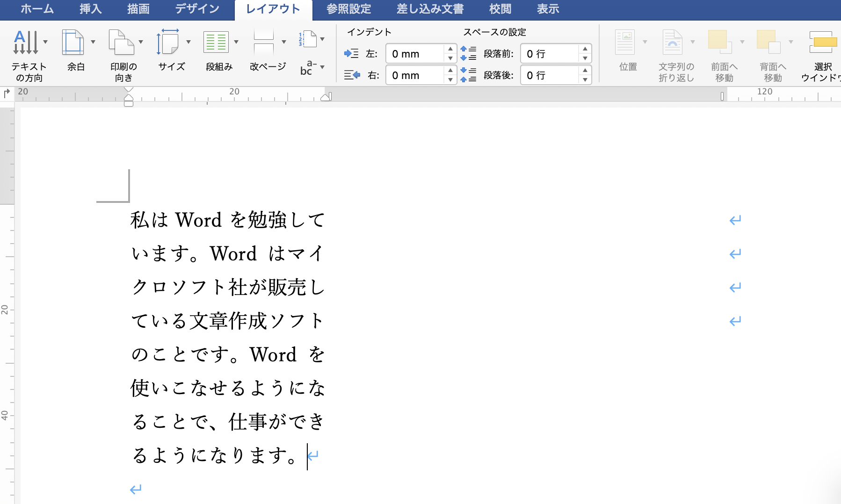
Task: Expand the Bring Forward dropdown arrow
Action: pyautogui.click(x=742, y=42)
